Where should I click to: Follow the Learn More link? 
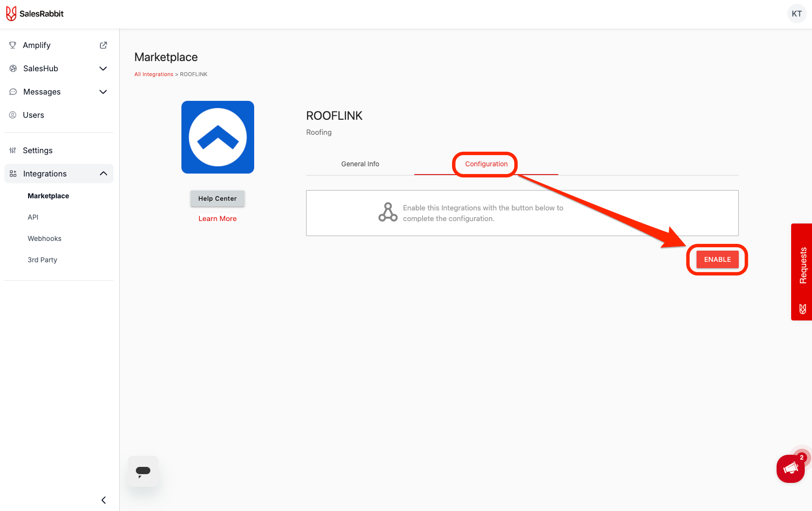coord(217,219)
